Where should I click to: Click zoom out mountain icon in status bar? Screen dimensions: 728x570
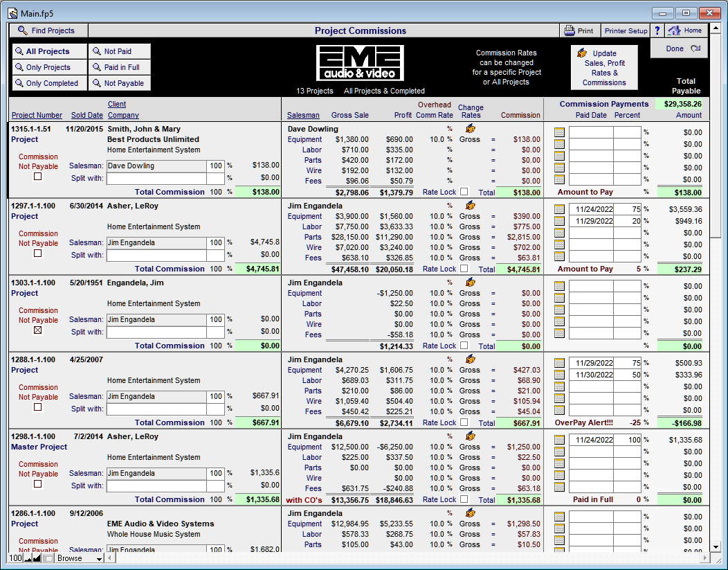28,558
